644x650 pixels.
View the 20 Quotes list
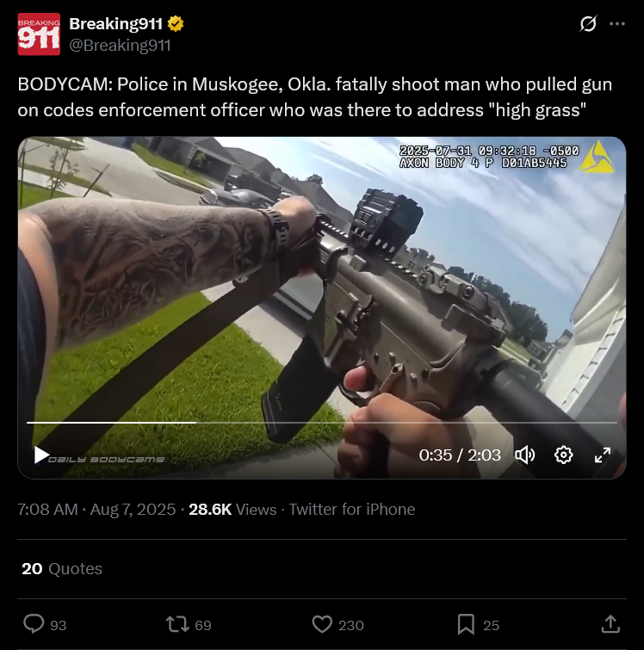(x=62, y=568)
